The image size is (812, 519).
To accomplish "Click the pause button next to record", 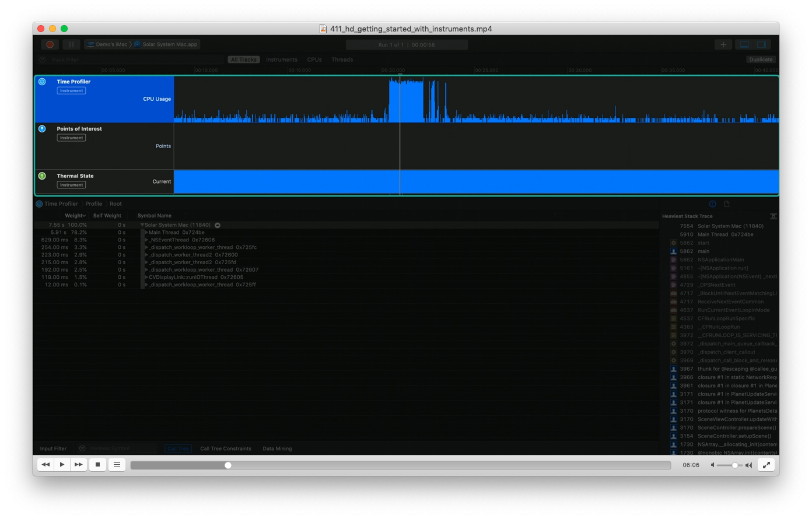I will (71, 44).
